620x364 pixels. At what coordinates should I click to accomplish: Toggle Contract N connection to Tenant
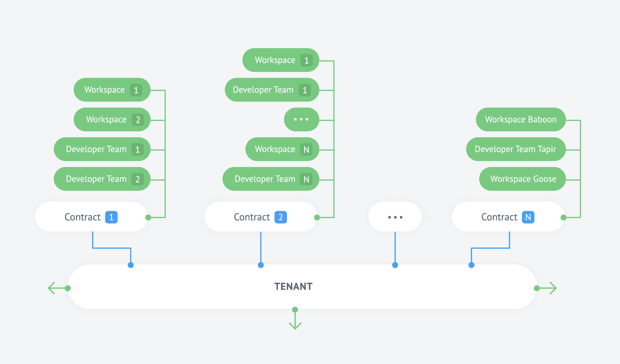471,265
